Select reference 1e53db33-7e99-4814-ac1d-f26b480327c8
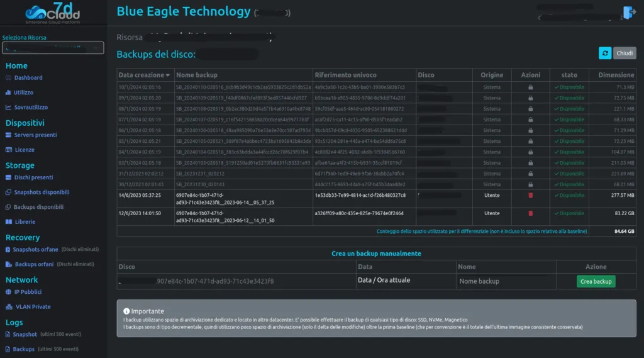Viewport: 644px width, 358px height. coord(360,195)
